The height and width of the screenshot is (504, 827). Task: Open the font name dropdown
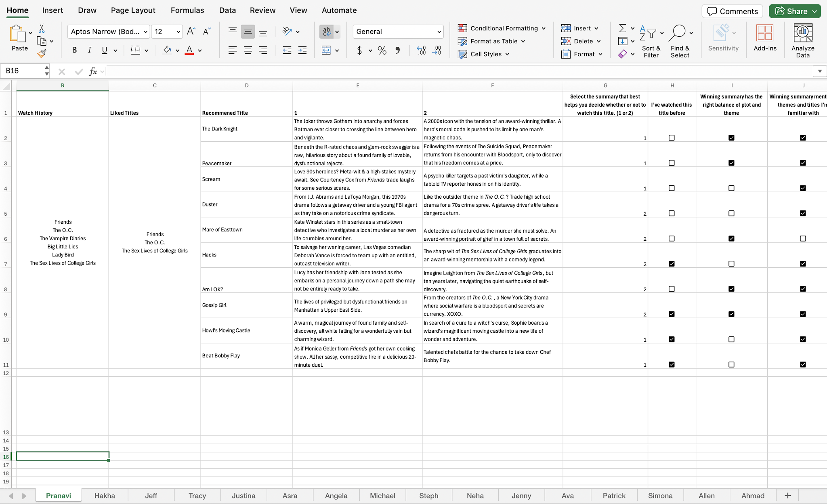[145, 31]
